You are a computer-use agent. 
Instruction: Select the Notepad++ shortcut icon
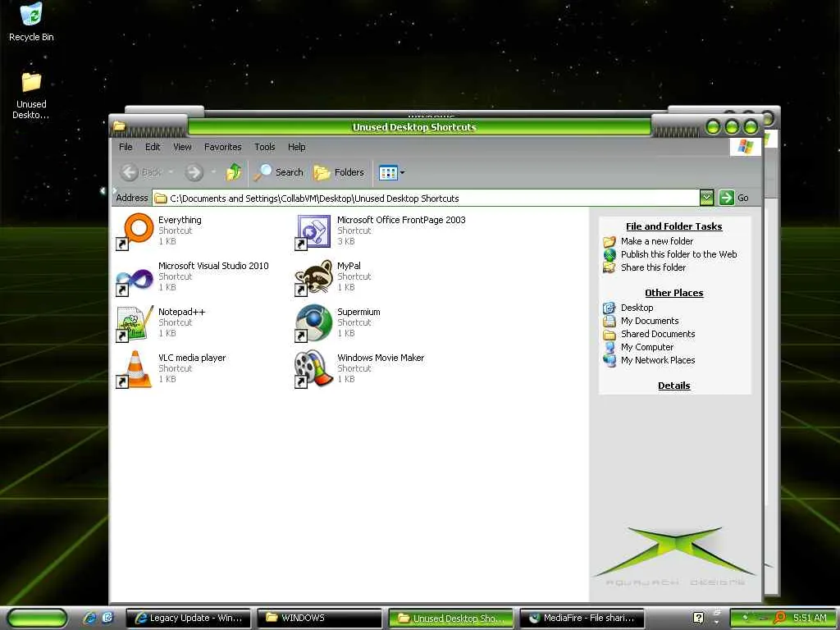click(x=135, y=323)
